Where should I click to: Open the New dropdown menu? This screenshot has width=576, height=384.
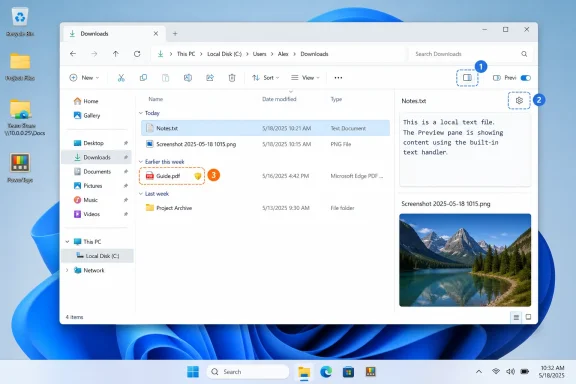(84, 78)
